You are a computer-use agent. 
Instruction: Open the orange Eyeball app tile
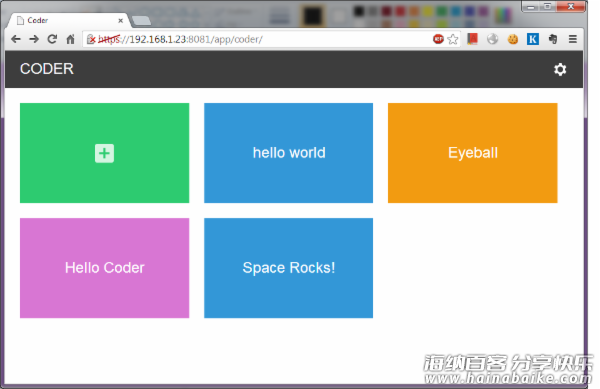tap(473, 153)
